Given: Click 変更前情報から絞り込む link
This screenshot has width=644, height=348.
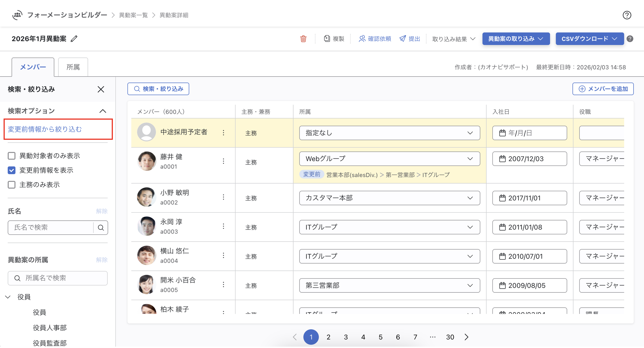Looking at the screenshot, I should tap(45, 129).
